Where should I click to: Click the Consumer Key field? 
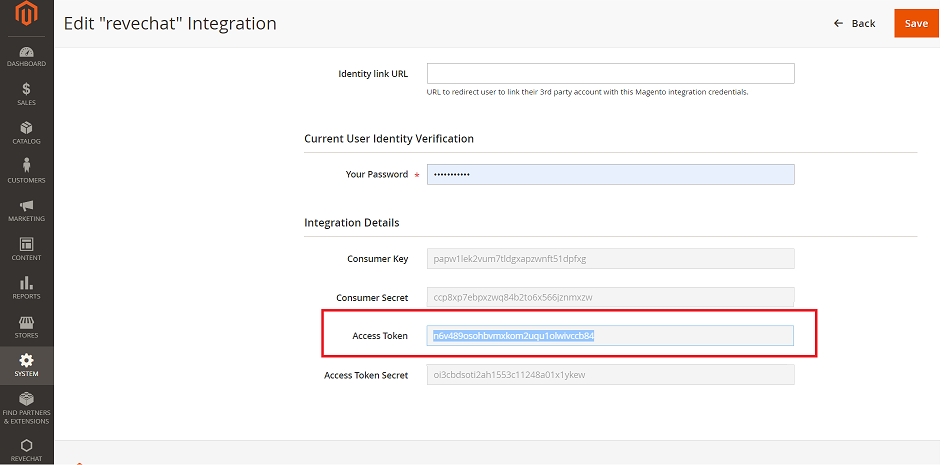(x=610, y=259)
